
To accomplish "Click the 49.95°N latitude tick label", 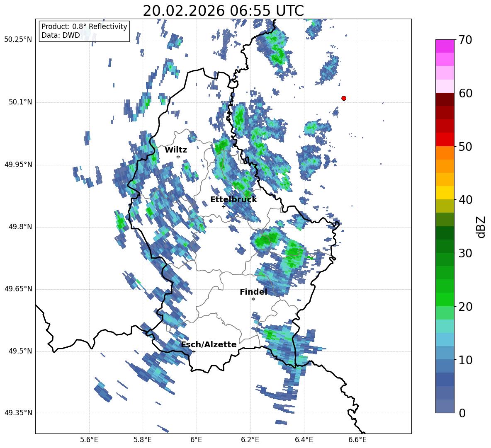I will coord(18,165).
